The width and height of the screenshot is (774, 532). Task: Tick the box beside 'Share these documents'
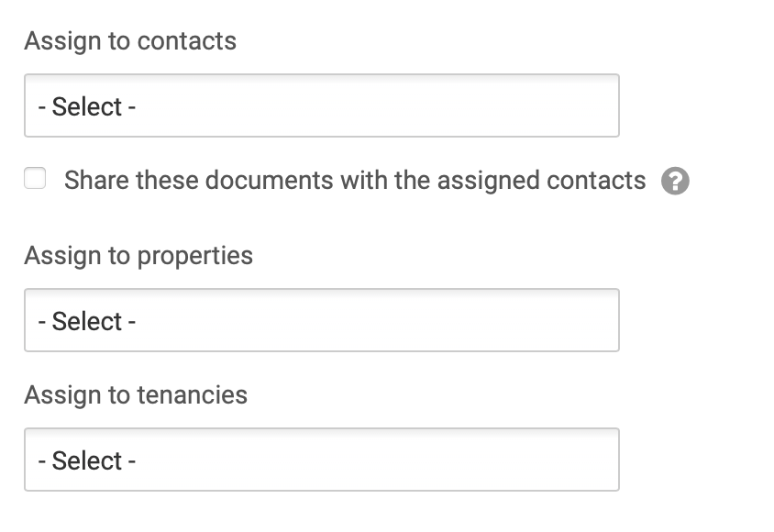35,178
